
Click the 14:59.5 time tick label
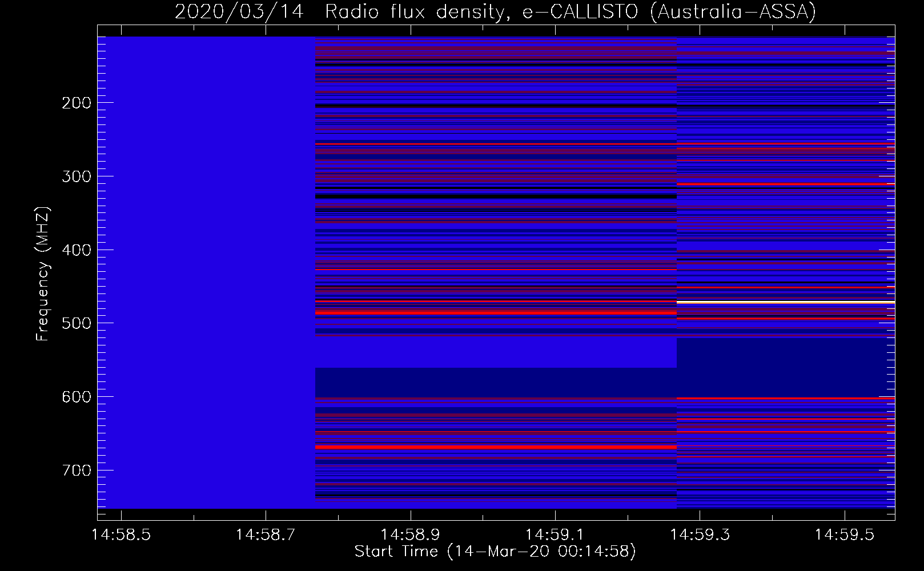[844, 535]
